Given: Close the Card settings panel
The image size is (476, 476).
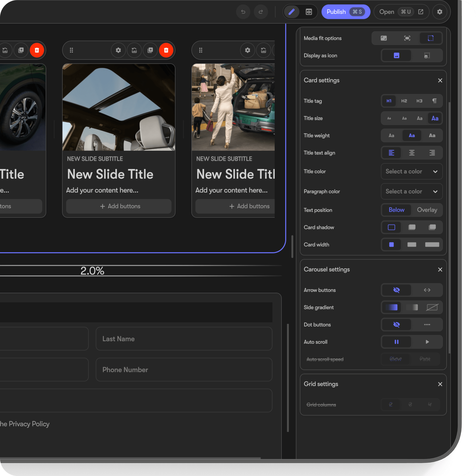Looking at the screenshot, I should click(440, 80).
